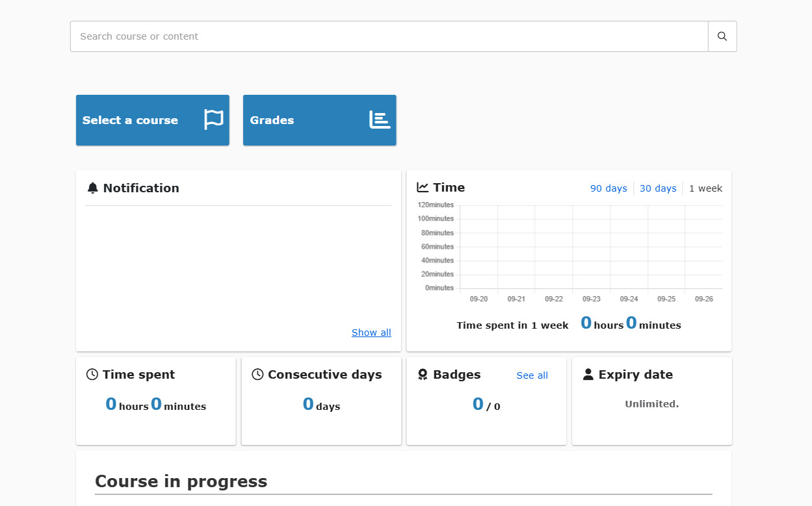
Task: Click the Course in progress heading
Action: [x=181, y=481]
